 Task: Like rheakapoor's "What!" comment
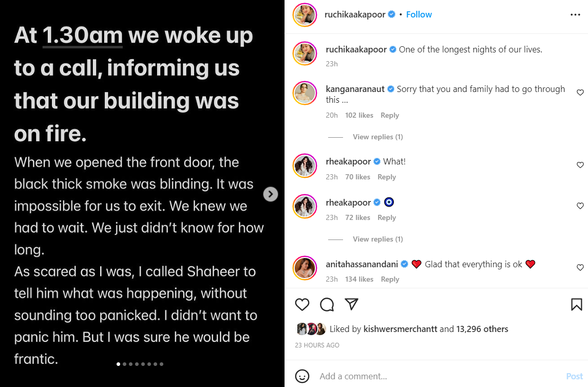pos(580,165)
